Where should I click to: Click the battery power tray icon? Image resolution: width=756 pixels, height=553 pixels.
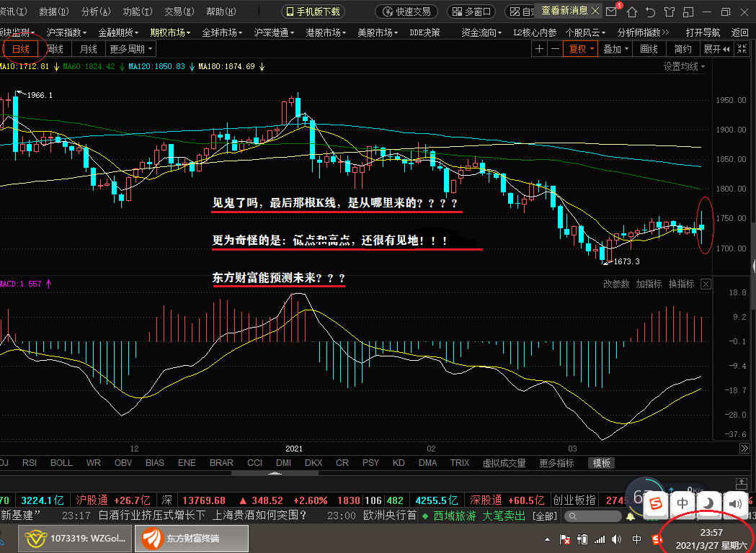582,539
